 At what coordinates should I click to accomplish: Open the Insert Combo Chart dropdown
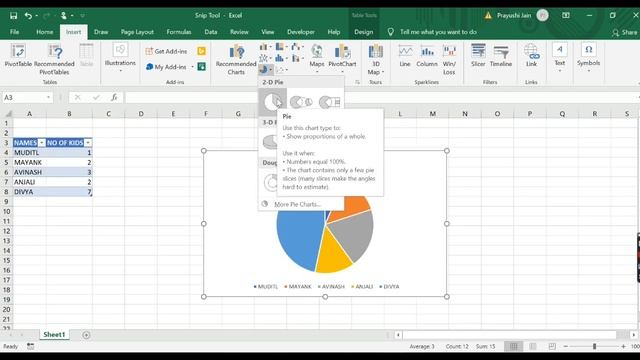298,58
